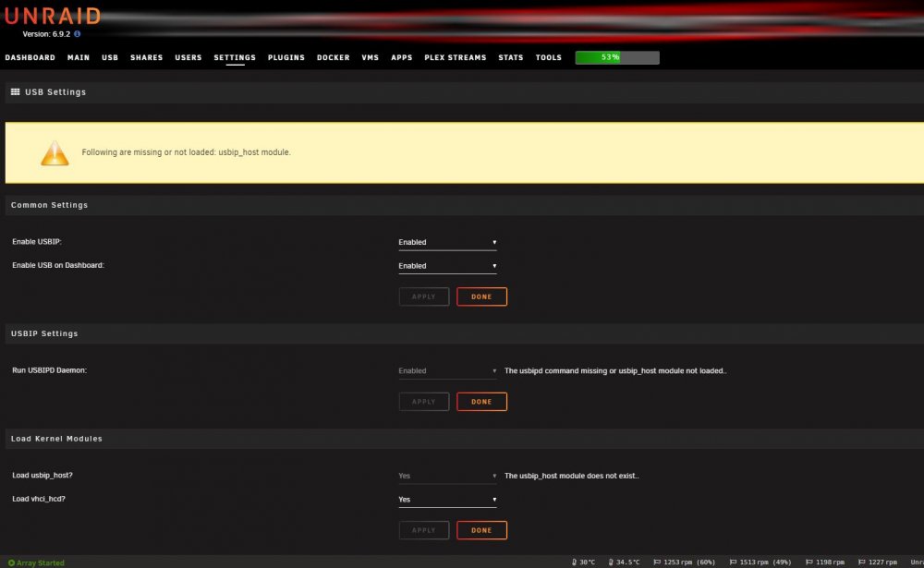
Task: Click the '1253 rpm (60%)' reading
Action: (689, 562)
